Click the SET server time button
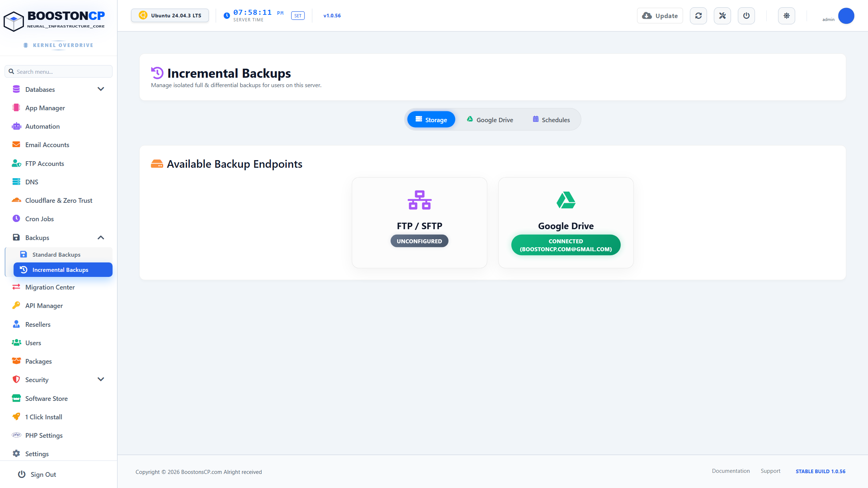Viewport: 868px width, 488px height. 298,16
